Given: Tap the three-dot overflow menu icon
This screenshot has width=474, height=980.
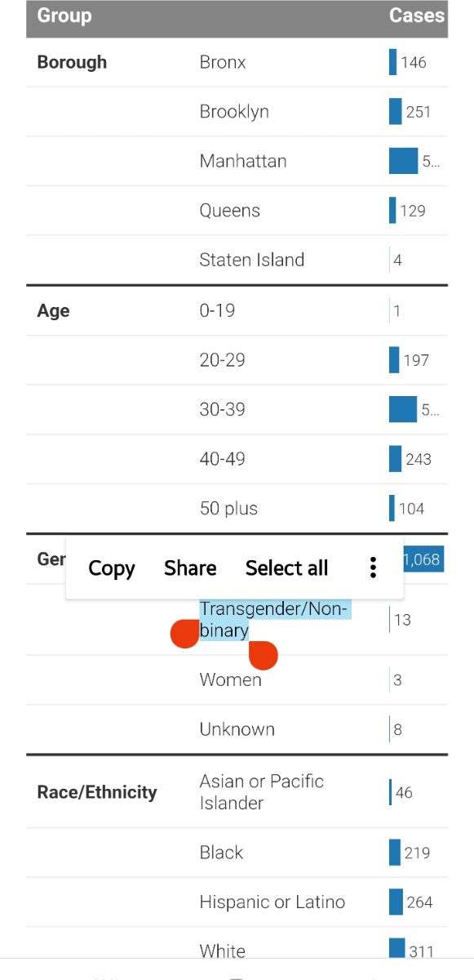Looking at the screenshot, I should point(373,568).
